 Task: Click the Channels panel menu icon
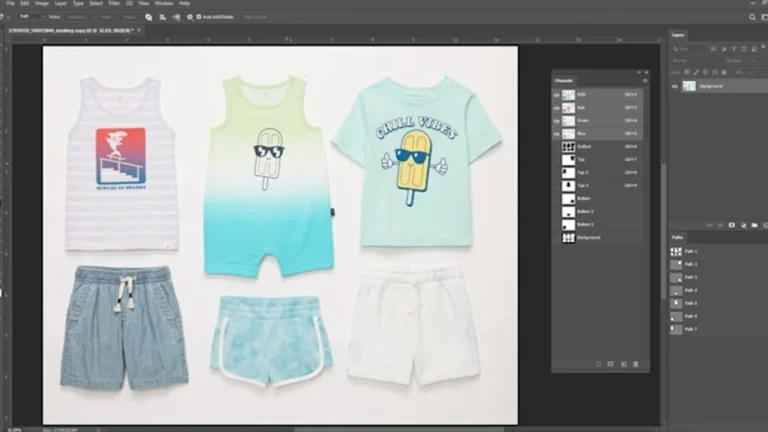pyautogui.click(x=643, y=80)
